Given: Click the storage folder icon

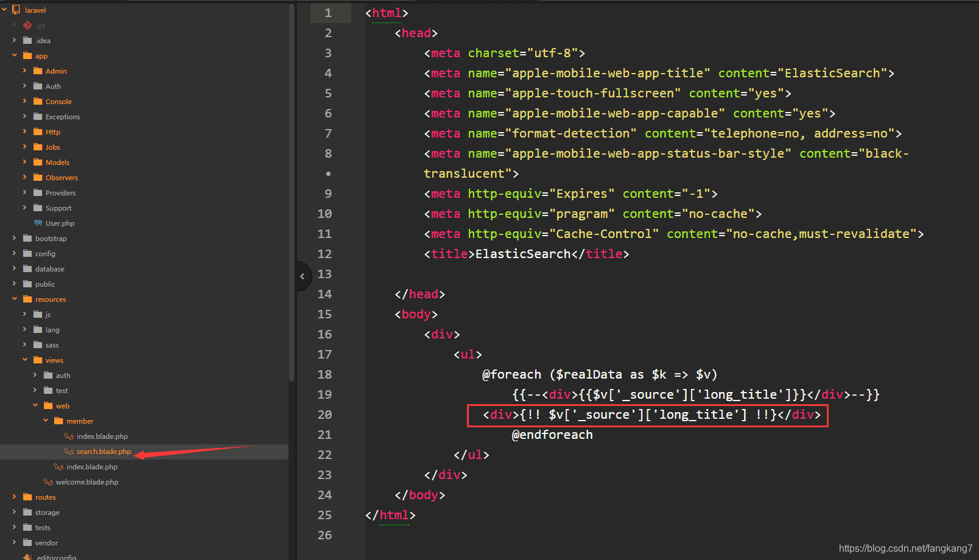Looking at the screenshot, I should pos(27,512).
